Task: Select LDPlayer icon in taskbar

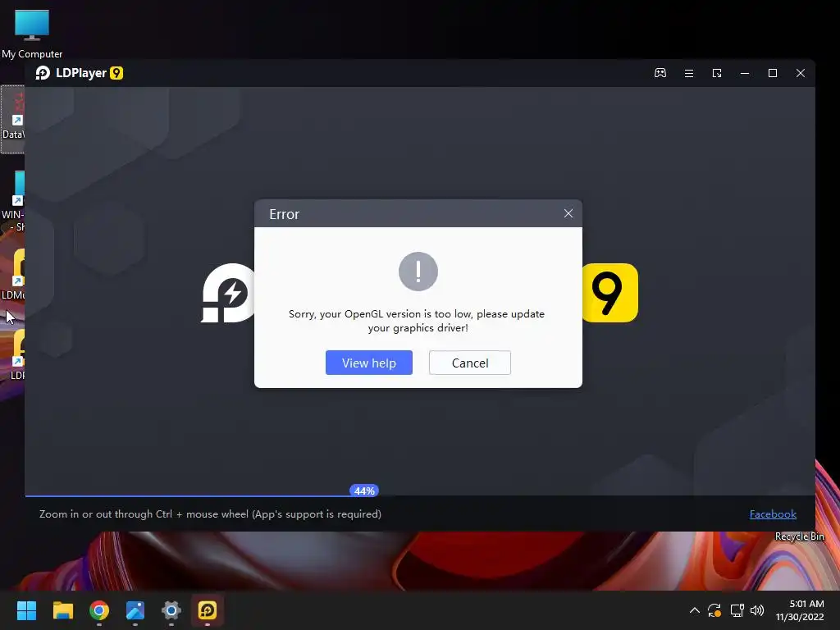Action: (x=208, y=610)
